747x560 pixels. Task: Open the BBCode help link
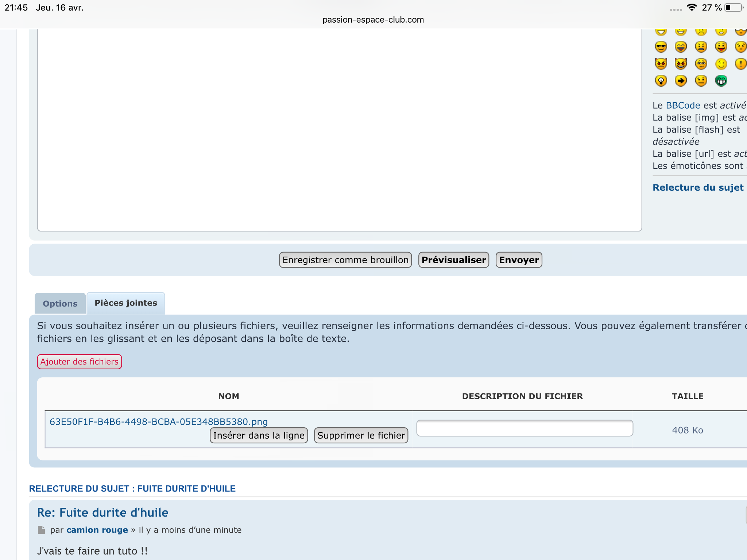pos(683,105)
